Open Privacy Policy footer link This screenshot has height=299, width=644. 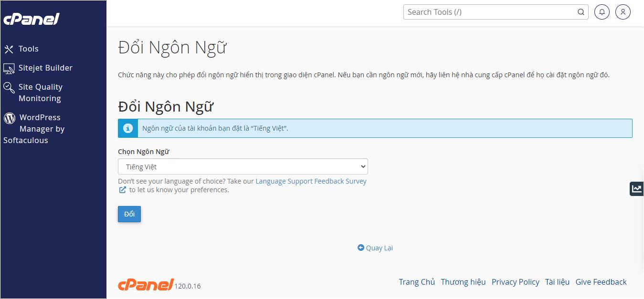pyautogui.click(x=516, y=282)
